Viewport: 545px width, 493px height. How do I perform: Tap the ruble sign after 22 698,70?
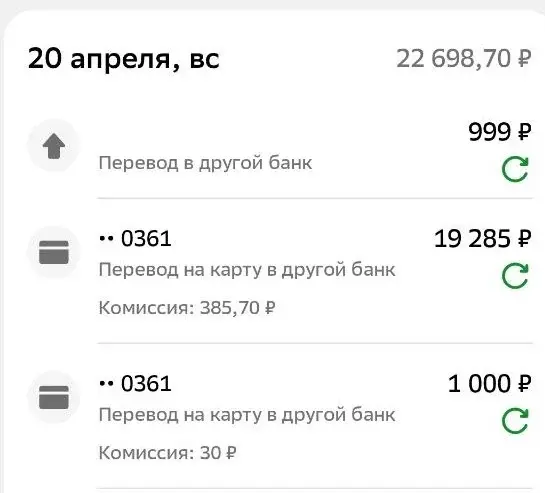click(525, 58)
